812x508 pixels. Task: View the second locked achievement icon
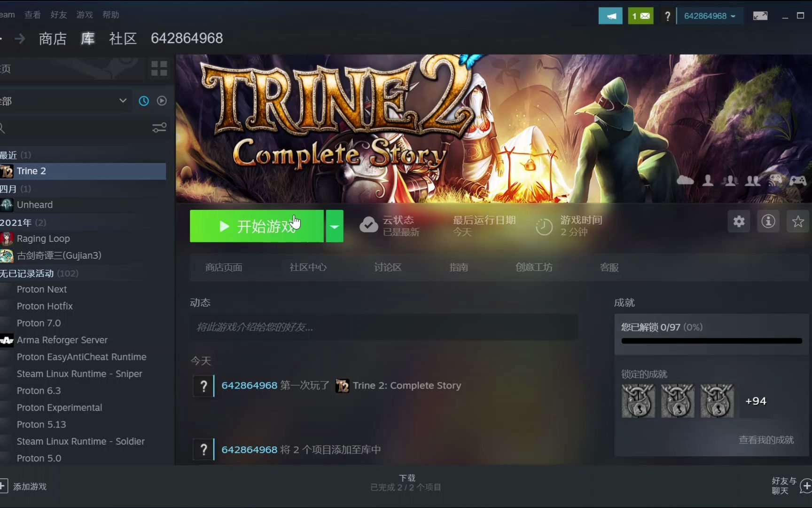(x=678, y=401)
